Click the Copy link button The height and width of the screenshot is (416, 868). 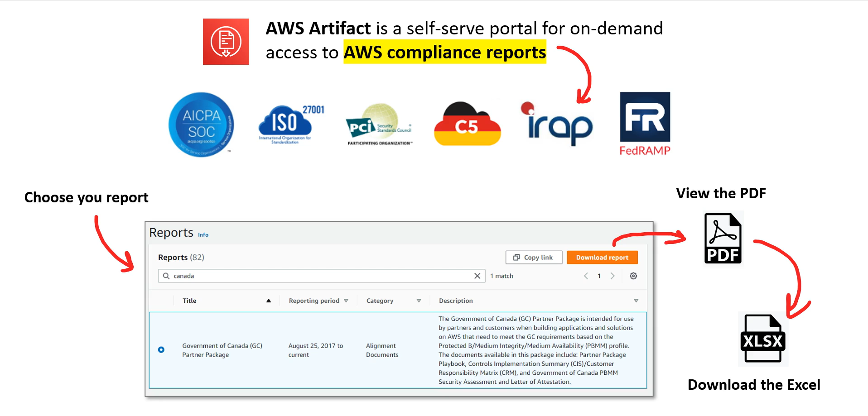pyautogui.click(x=534, y=257)
